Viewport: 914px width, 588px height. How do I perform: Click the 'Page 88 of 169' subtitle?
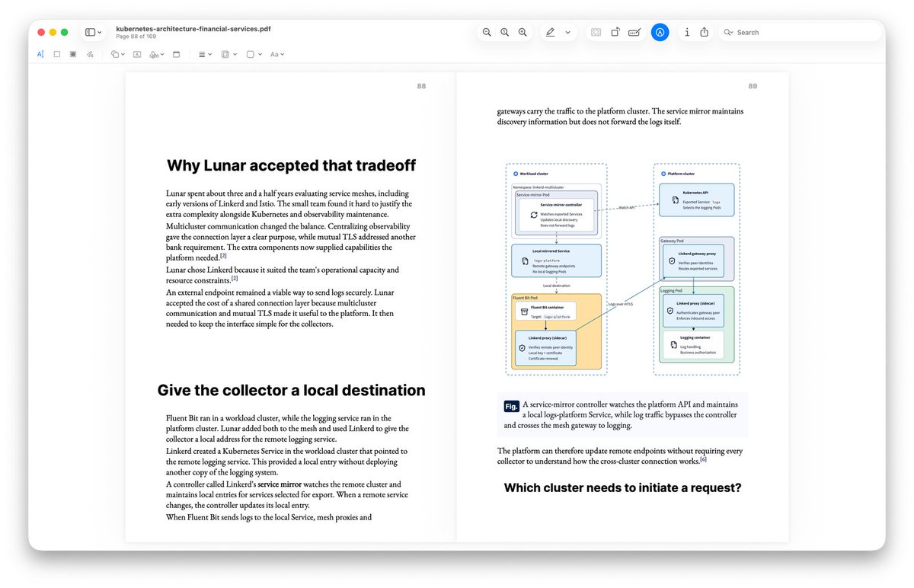pyautogui.click(x=136, y=37)
